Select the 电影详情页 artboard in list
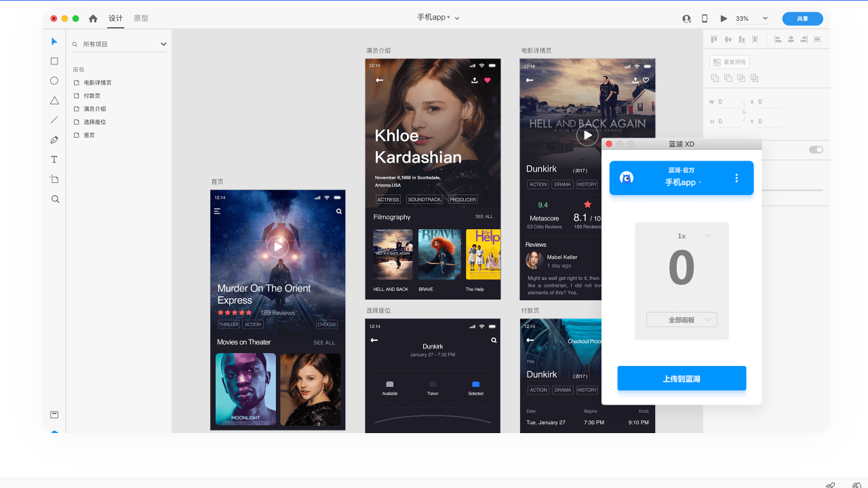Viewport: 868px width, 488px height. pyautogui.click(x=98, y=83)
